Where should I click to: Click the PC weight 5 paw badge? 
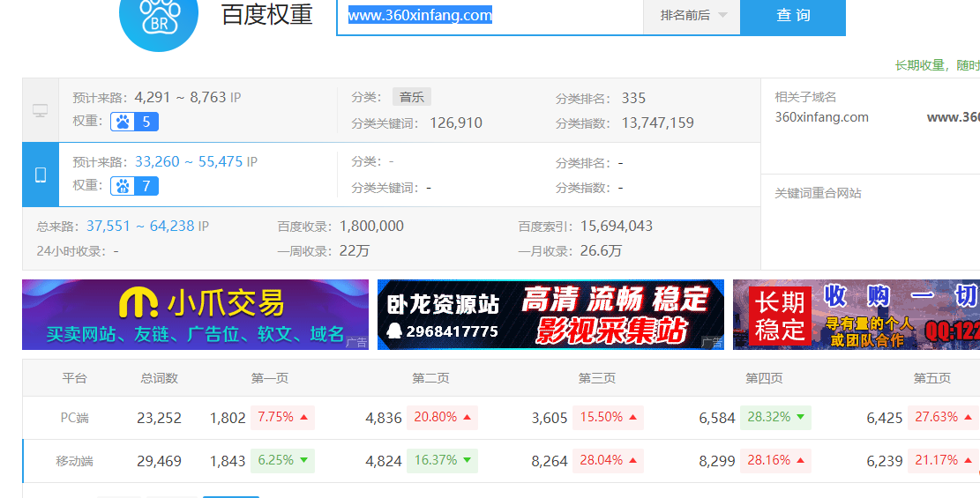tap(134, 122)
